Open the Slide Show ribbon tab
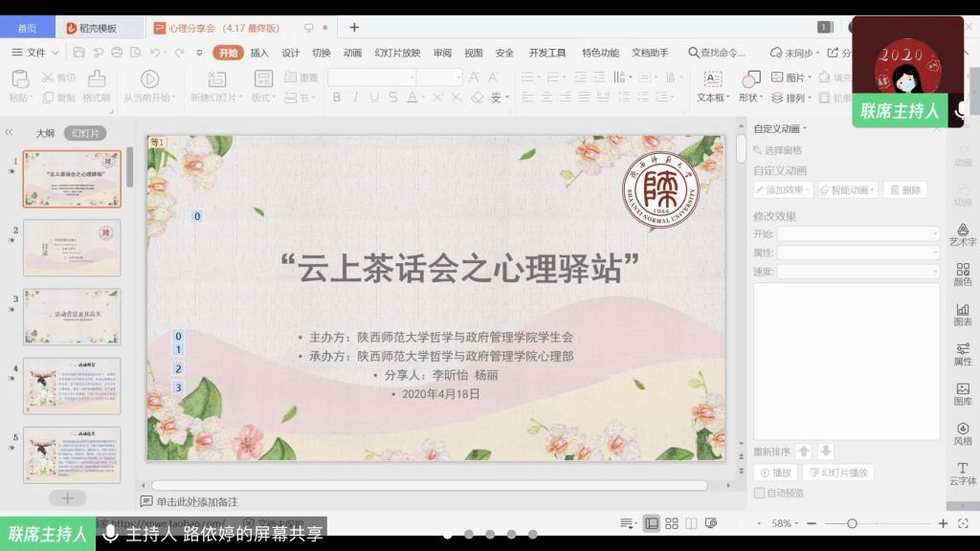Image resolution: width=980 pixels, height=551 pixels. [x=397, y=54]
